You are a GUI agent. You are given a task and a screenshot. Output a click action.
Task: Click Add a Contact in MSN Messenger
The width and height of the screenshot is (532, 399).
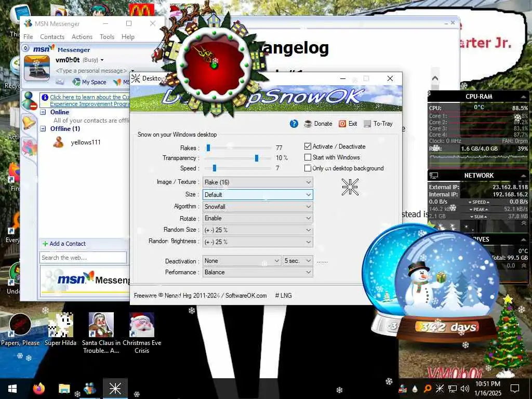click(64, 244)
